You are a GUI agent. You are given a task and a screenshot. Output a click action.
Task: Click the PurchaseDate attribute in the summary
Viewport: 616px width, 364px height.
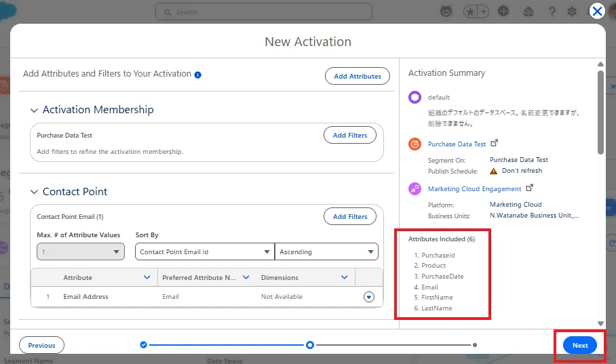[x=442, y=277]
